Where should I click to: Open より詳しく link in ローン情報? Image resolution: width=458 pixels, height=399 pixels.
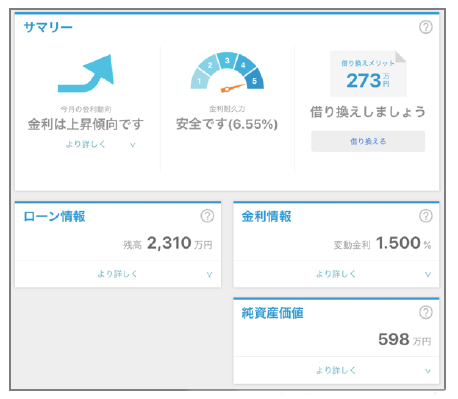click(117, 274)
